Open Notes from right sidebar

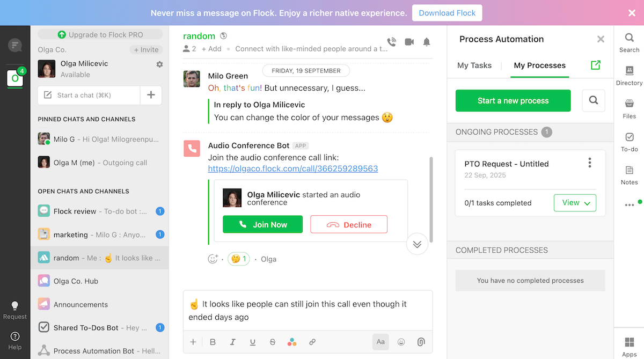tap(629, 174)
